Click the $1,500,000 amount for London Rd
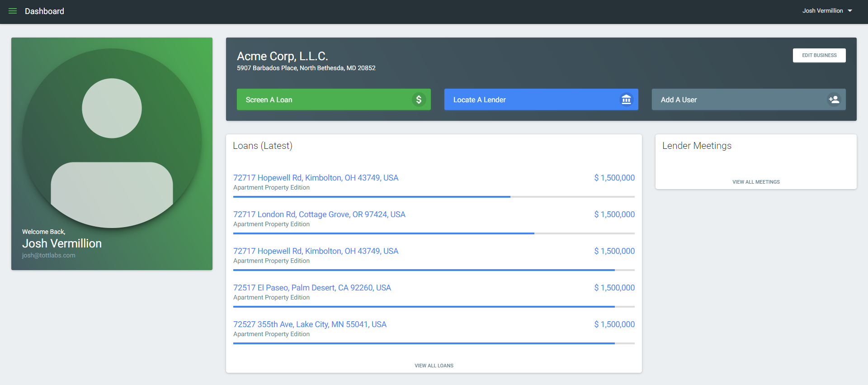The height and width of the screenshot is (385, 868). pyautogui.click(x=614, y=214)
